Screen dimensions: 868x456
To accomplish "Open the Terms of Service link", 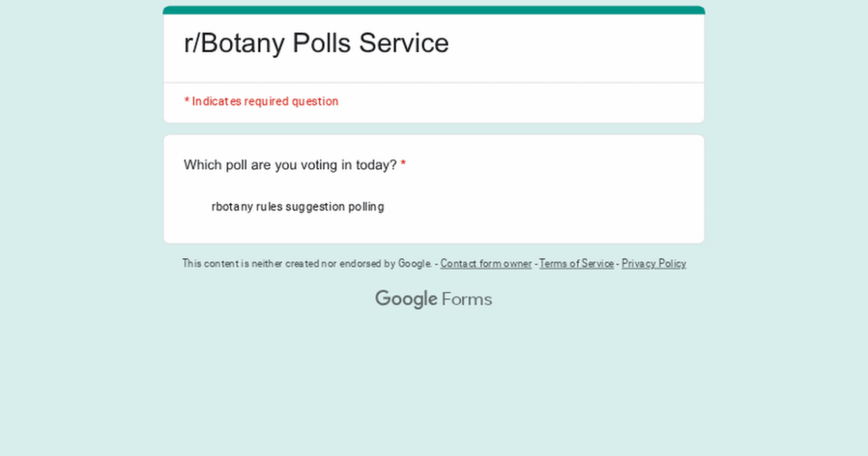I will [576, 264].
